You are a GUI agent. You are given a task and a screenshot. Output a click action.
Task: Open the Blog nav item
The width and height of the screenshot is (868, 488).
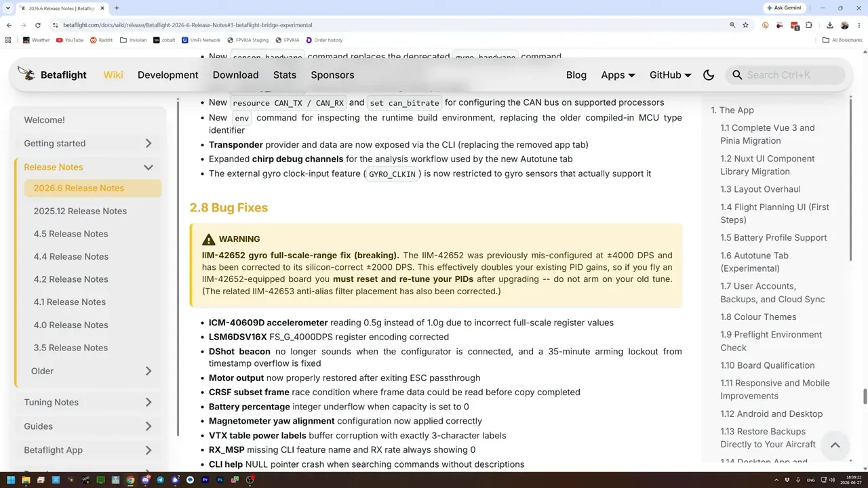point(576,75)
